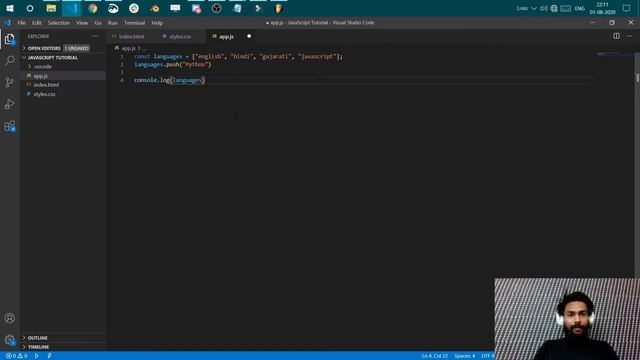
Task: Open editor More Actions ellipsis
Action: click(x=629, y=36)
